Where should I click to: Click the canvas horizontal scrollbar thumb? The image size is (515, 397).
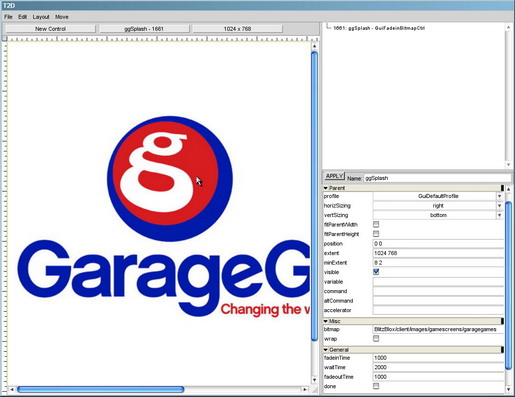click(101, 389)
